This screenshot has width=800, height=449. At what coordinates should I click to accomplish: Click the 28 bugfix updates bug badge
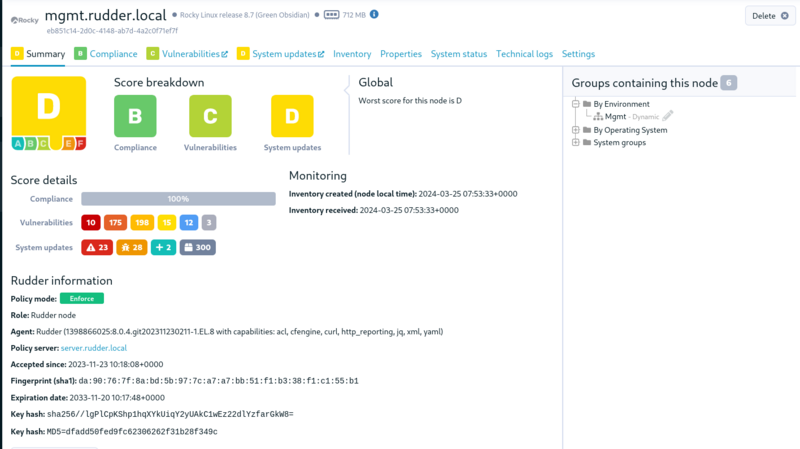[132, 247]
